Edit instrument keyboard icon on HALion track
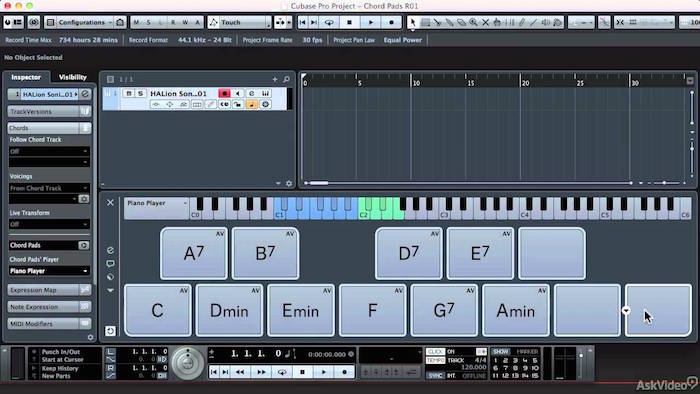This screenshot has height=394, width=700. pos(266,93)
